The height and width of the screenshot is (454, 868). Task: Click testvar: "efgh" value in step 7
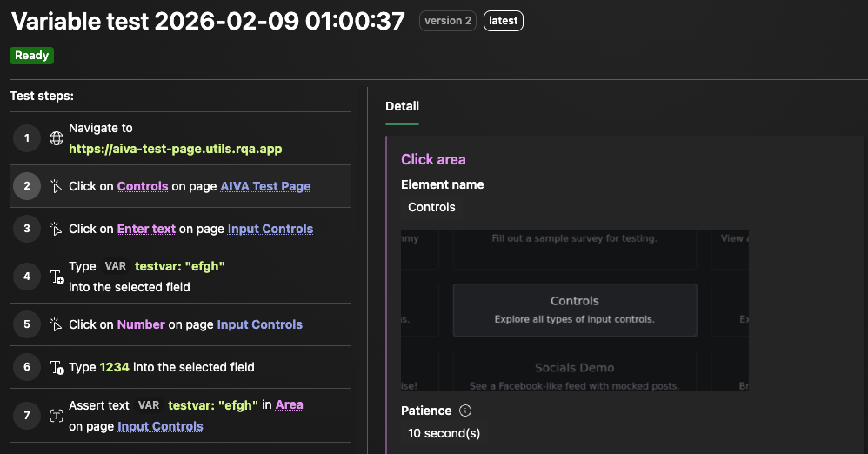tap(213, 405)
